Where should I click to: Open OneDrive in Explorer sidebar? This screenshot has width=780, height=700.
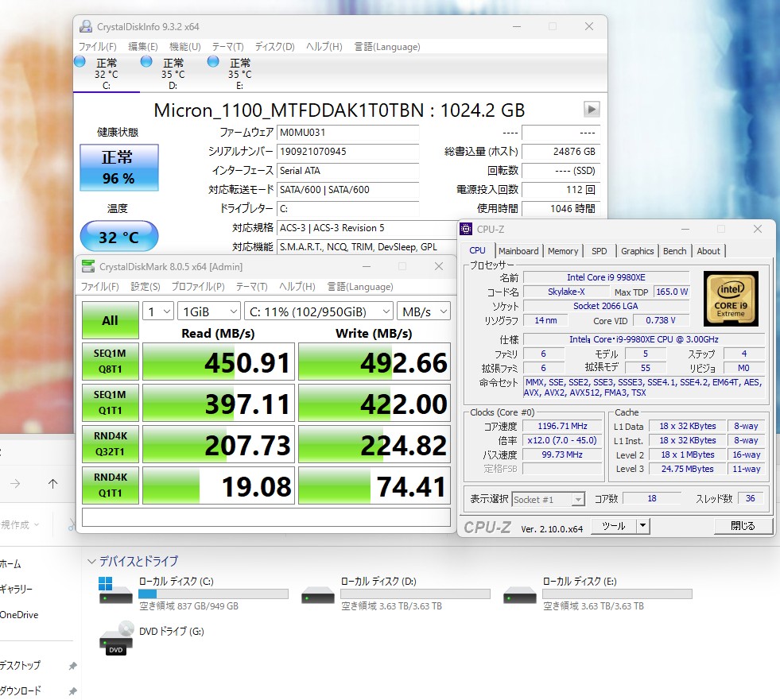19,615
